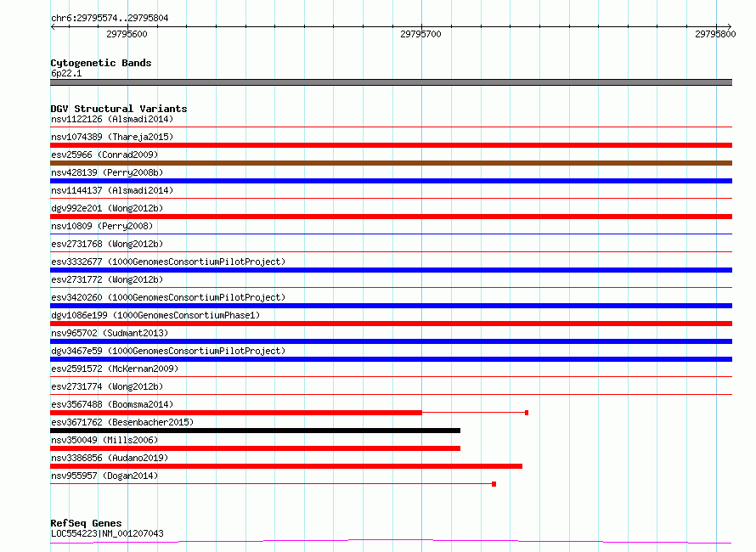The image size is (756, 552).
Task: Click the blue esv3332677 variant bar
Action: (x=391, y=270)
